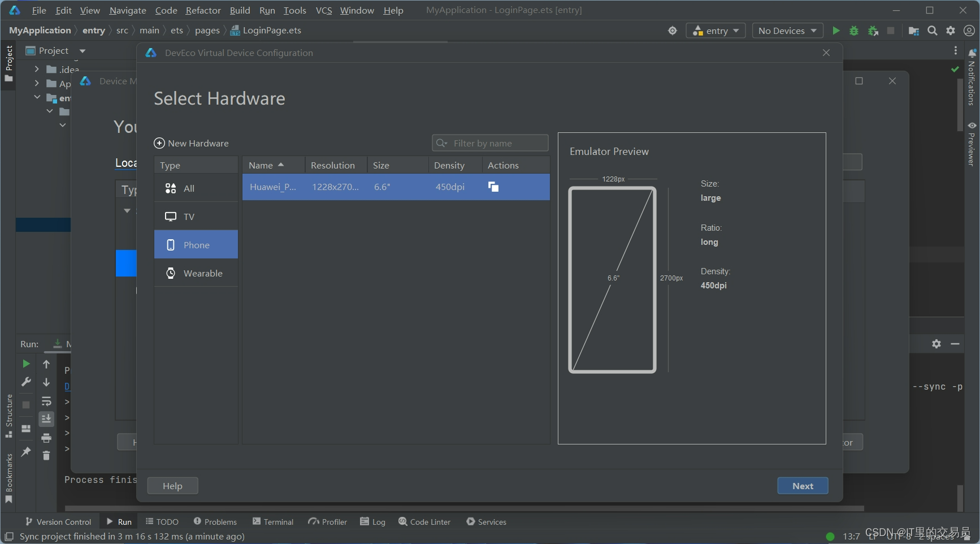Viewport: 980px width, 544px height.
Task: Open the Profiler tool window tab
Action: pyautogui.click(x=328, y=521)
